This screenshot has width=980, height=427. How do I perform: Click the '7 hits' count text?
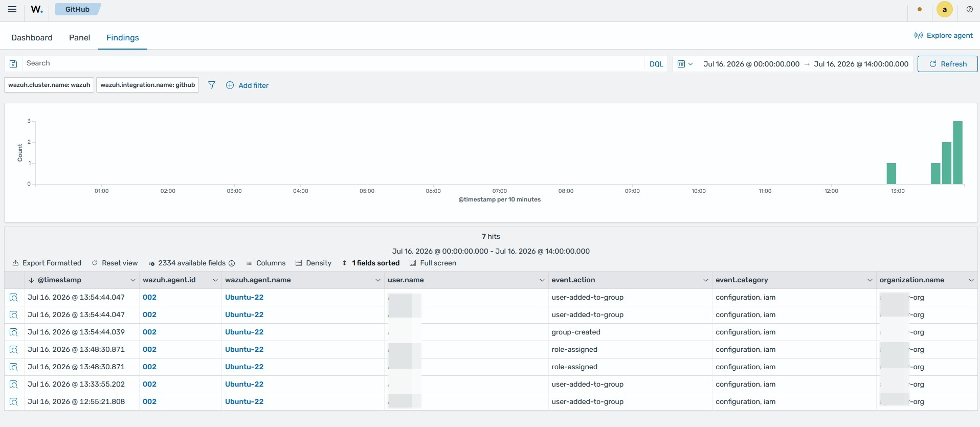click(x=491, y=236)
